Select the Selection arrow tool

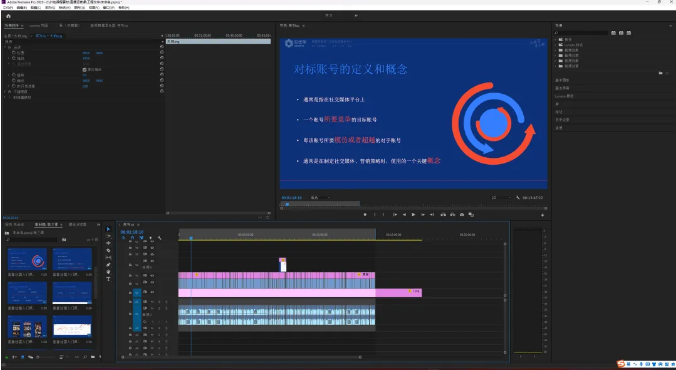coord(108,229)
